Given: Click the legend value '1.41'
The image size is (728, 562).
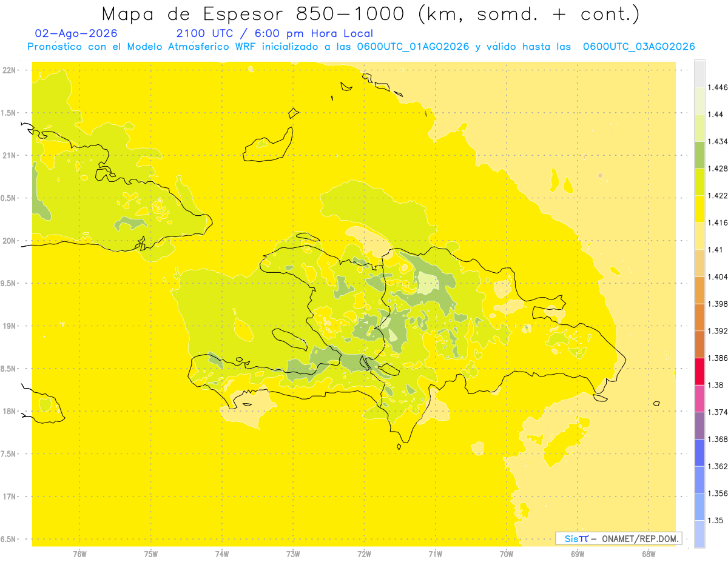Looking at the screenshot, I should point(716,250).
